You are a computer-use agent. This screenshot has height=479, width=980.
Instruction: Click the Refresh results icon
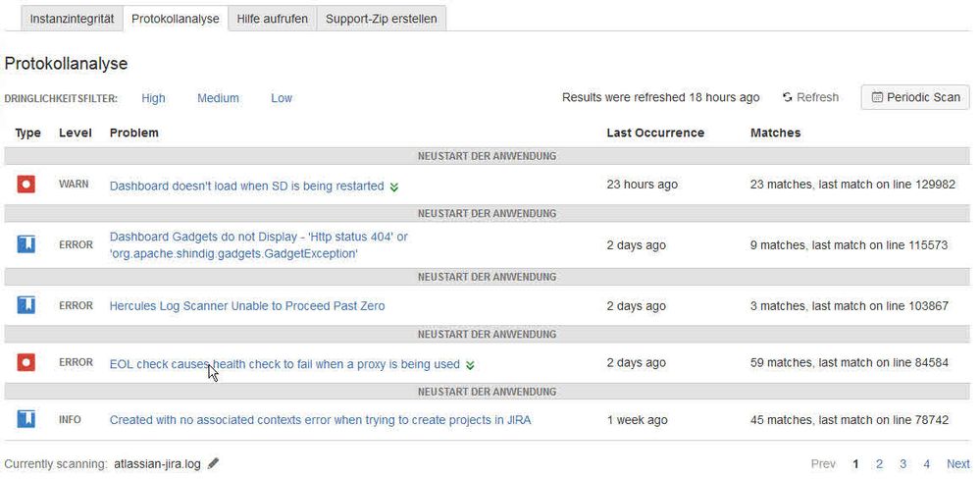[788, 97]
